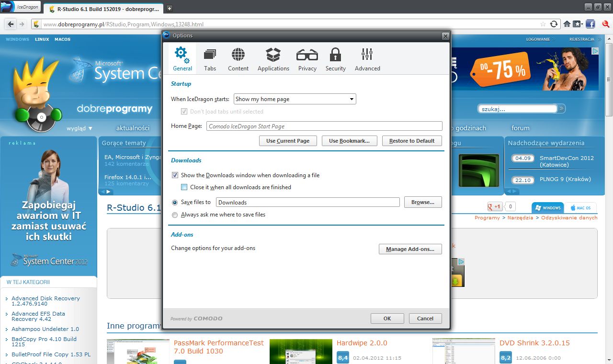Screen dimensions: 613x364
Task: Select Save files to radio option
Action: click(x=175, y=203)
